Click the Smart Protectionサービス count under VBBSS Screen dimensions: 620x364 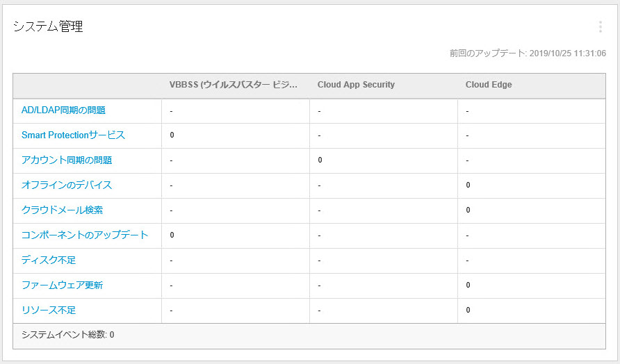[172, 135]
